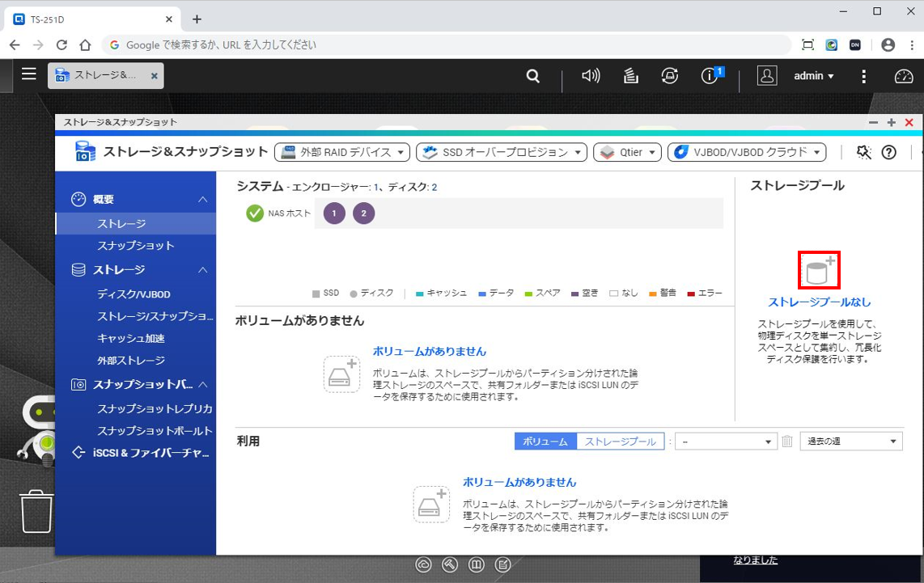Screen dimensions: 924x583
Task: Click the delete trash icon beside volume selector
Action: (786, 441)
